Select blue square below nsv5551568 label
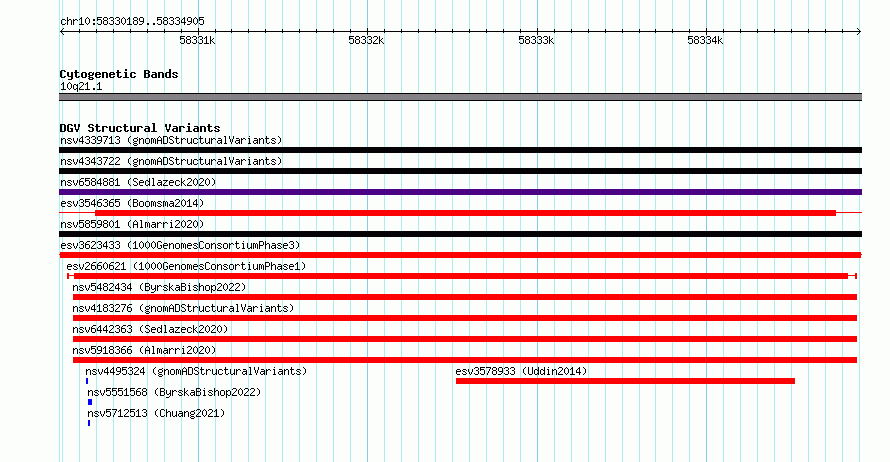 click(90, 402)
